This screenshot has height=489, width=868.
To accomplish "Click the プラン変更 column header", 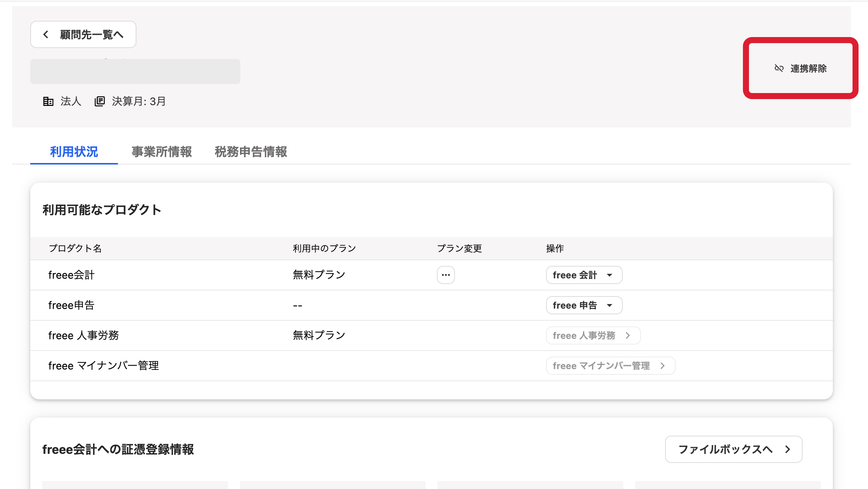I will point(460,248).
